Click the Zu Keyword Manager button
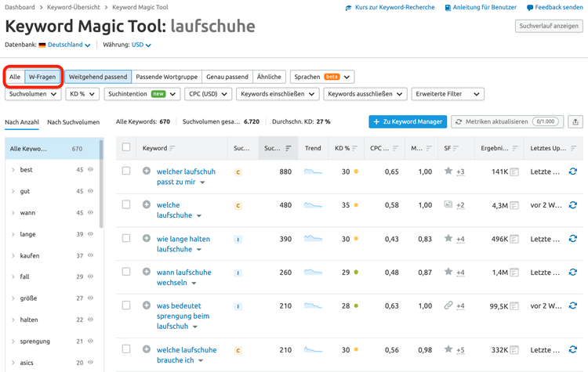588x372 pixels. tap(408, 121)
